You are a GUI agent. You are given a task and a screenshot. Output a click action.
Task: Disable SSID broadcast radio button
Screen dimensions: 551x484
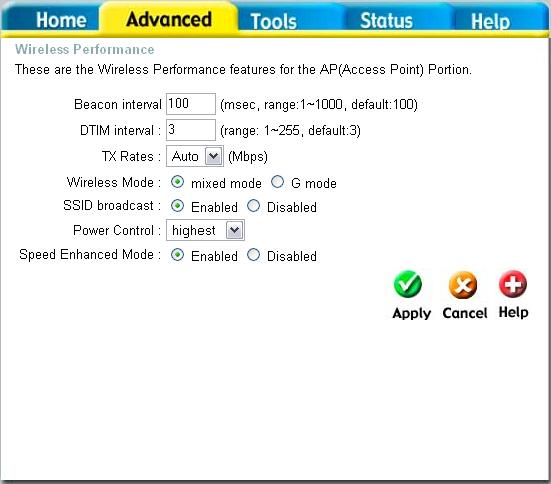(253, 206)
